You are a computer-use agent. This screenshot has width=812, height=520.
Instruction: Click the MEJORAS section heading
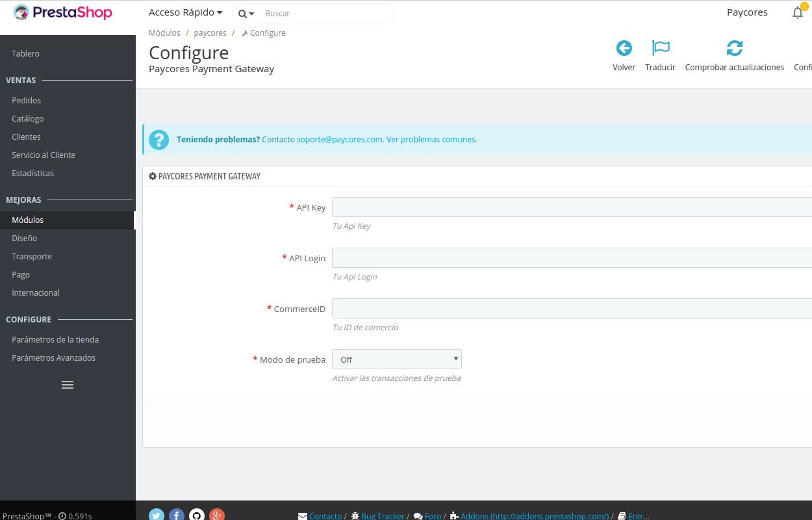(x=23, y=200)
